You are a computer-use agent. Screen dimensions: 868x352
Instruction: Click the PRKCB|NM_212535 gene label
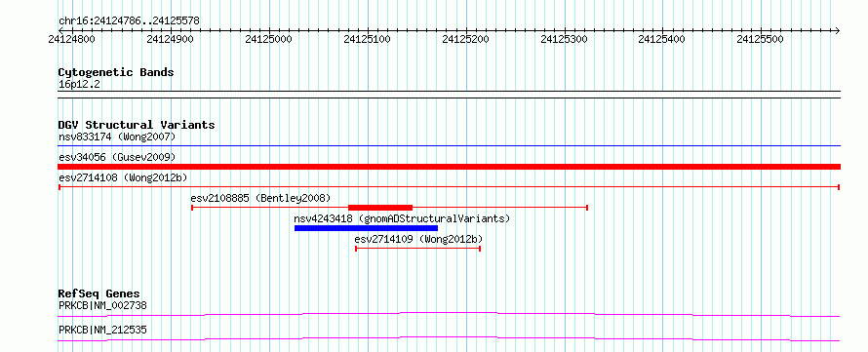(x=102, y=331)
